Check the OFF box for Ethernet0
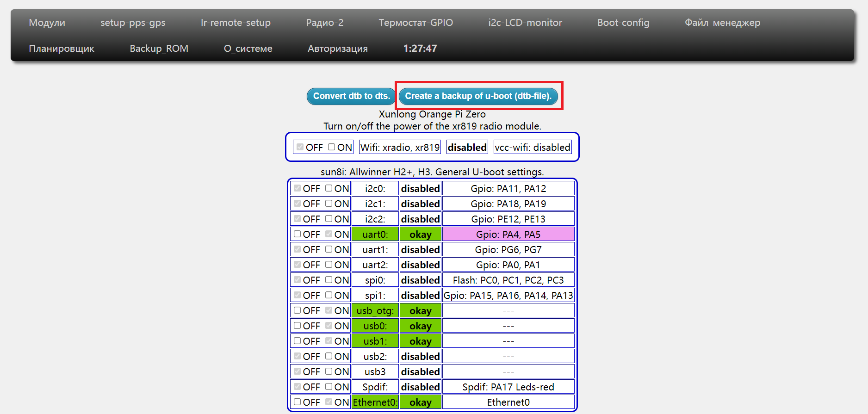 click(x=298, y=402)
